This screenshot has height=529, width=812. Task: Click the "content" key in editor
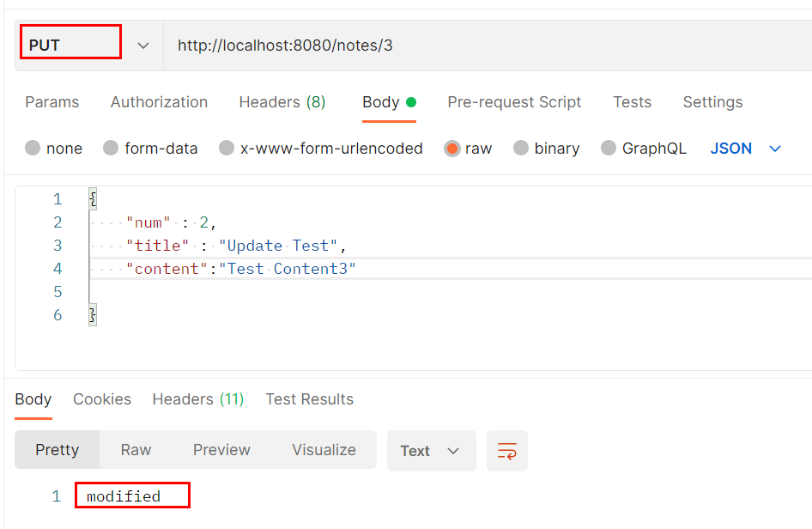pyautogui.click(x=167, y=269)
